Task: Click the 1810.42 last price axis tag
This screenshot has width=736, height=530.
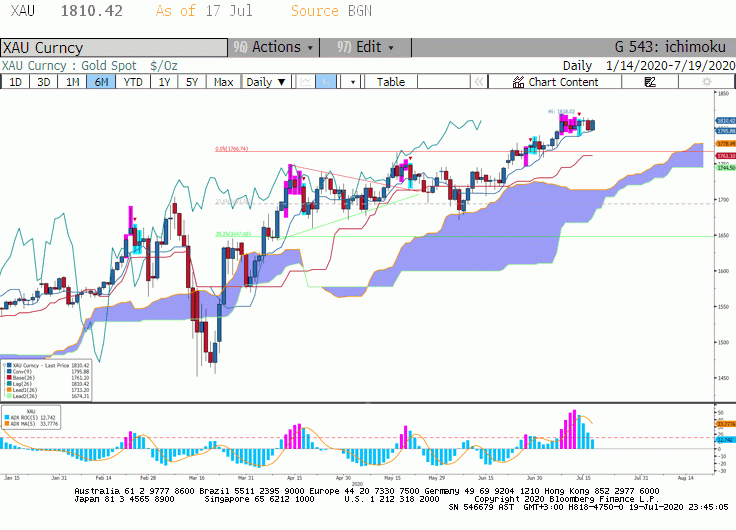Action: pos(726,121)
